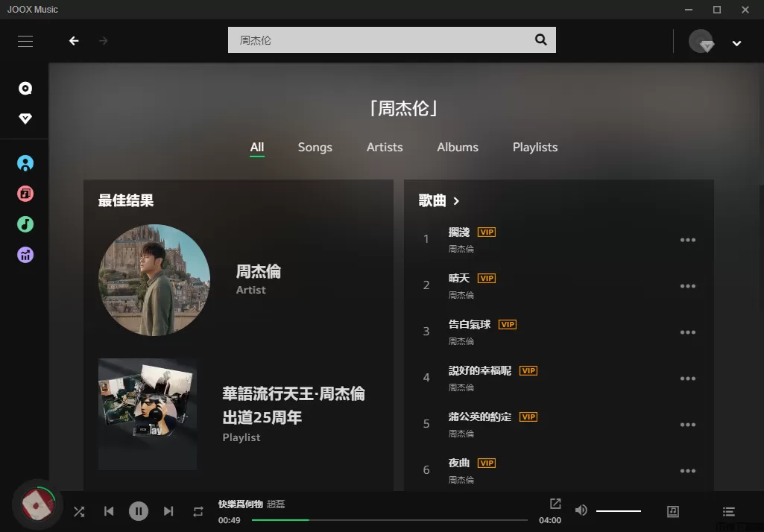Viewport: 764px width, 532px height.
Task: Open more options for 擱淺
Action: [x=687, y=240]
